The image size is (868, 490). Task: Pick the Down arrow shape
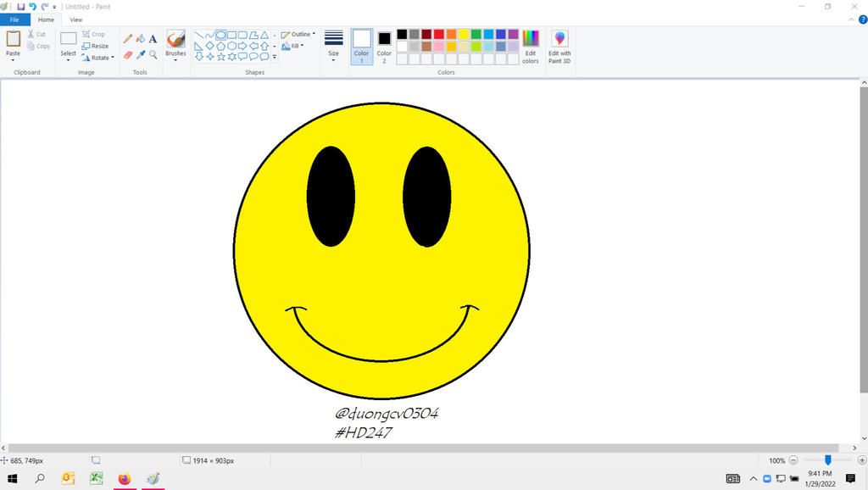[x=198, y=57]
